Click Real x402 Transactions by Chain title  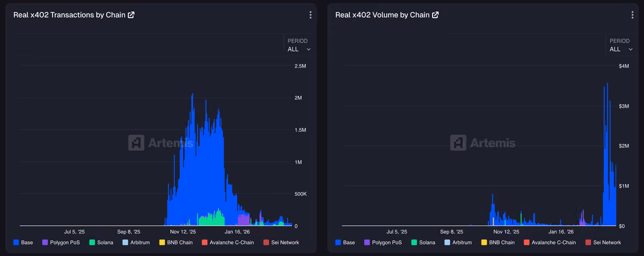pos(69,15)
